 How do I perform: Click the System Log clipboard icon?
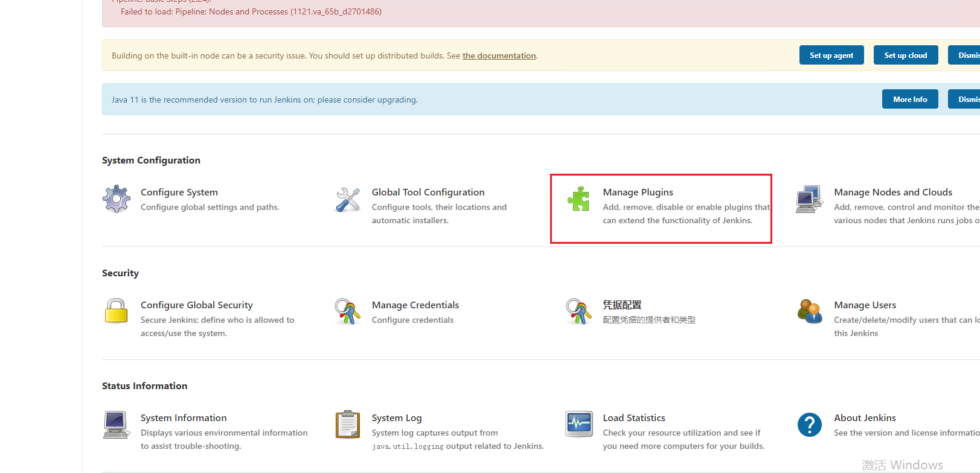point(348,425)
